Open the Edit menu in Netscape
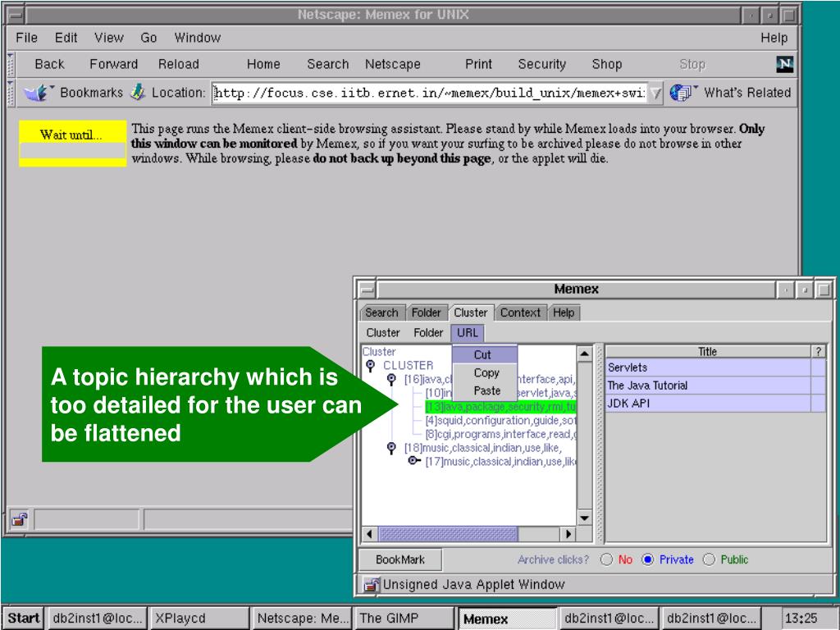The image size is (840, 630). 66,38
